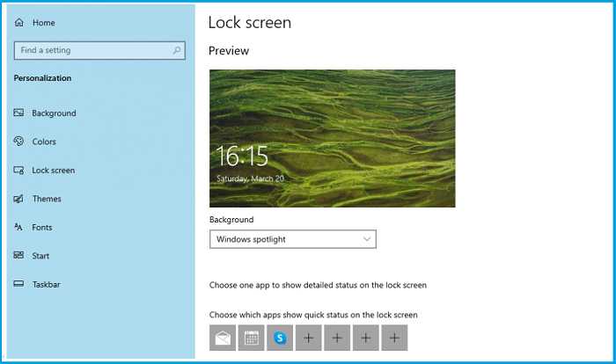
Task: Click the search magnifier icon
Action: pos(177,50)
